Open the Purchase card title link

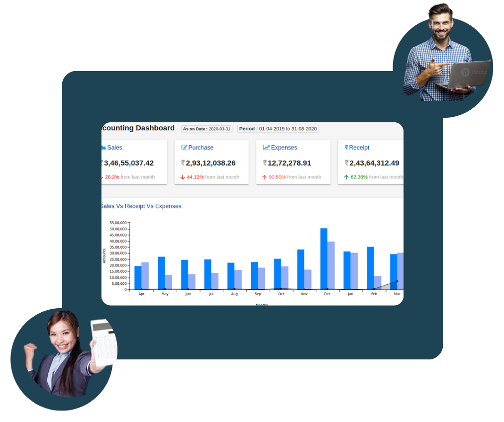coord(201,148)
